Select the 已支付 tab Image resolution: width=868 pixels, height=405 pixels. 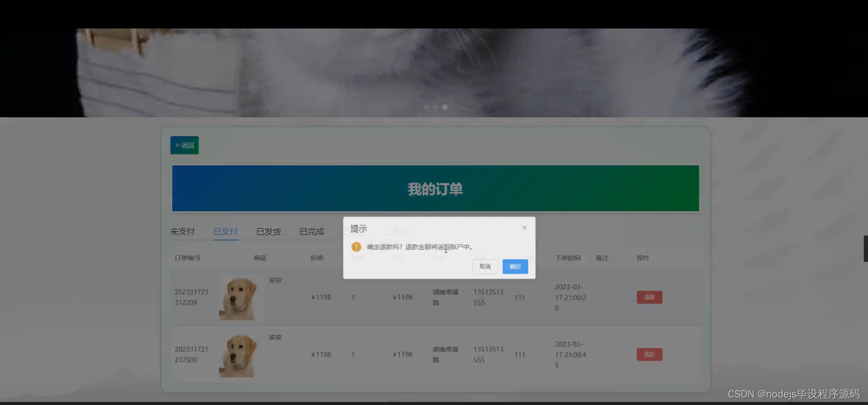point(226,231)
